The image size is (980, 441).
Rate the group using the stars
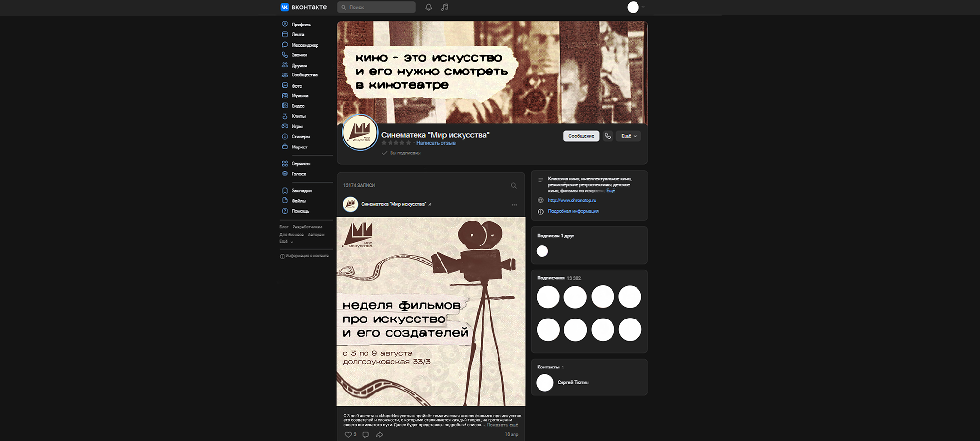pyautogui.click(x=396, y=143)
